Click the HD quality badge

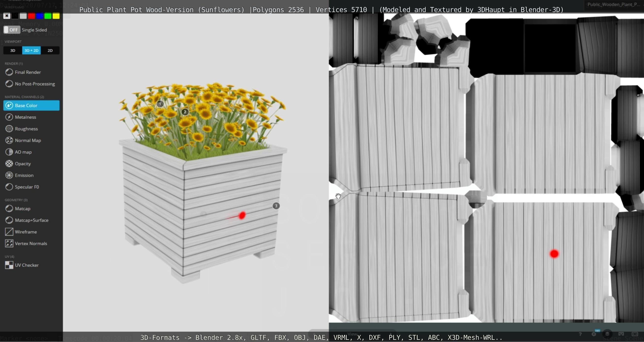click(597, 331)
